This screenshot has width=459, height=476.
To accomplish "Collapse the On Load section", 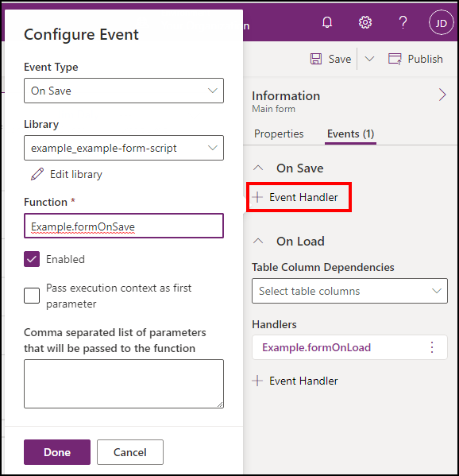I will pyautogui.click(x=258, y=241).
